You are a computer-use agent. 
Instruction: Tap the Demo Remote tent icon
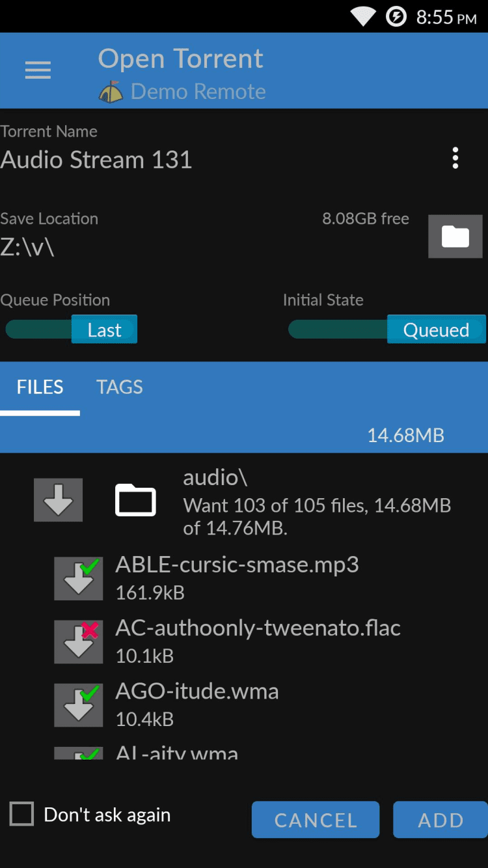111,92
